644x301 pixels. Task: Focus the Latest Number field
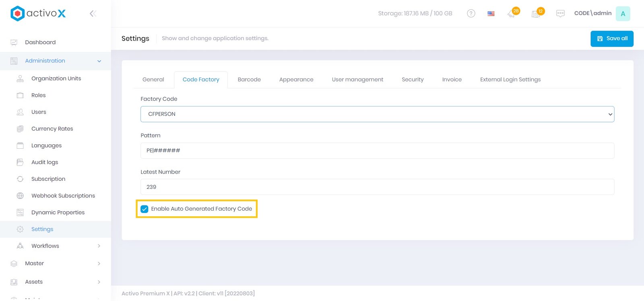pos(377,187)
